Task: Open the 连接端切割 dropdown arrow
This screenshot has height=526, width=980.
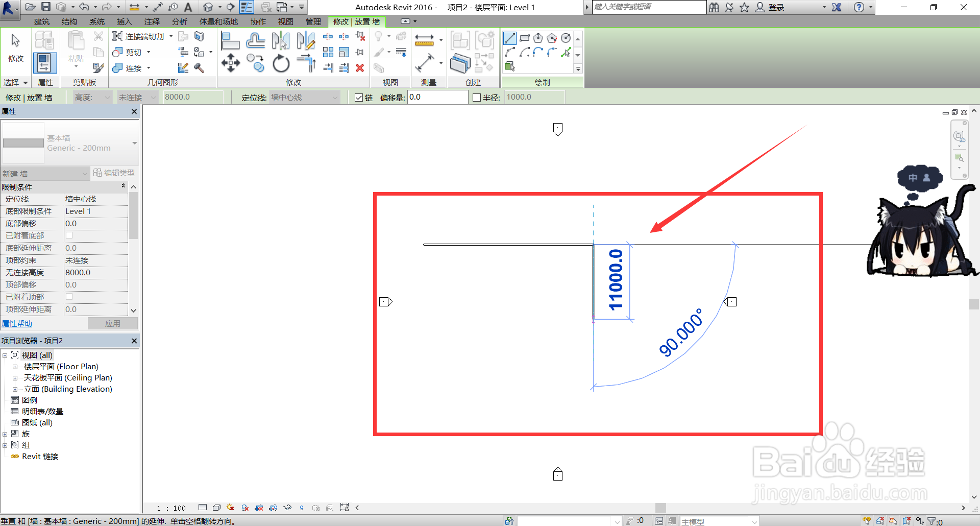Action: 171,36
